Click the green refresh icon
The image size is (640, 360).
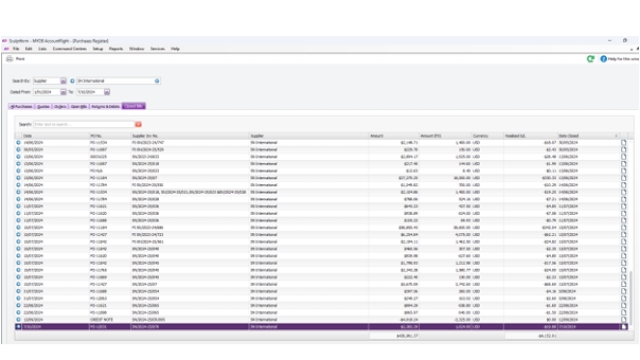(590, 59)
